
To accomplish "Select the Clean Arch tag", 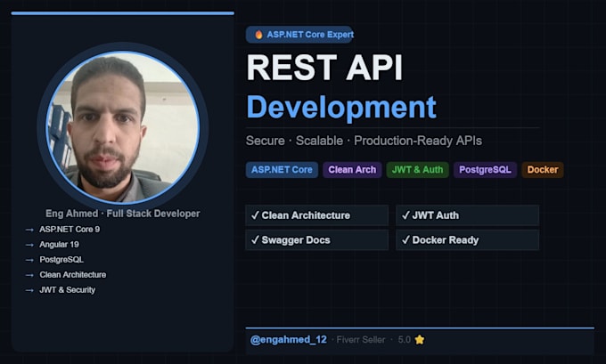I will 352,170.
